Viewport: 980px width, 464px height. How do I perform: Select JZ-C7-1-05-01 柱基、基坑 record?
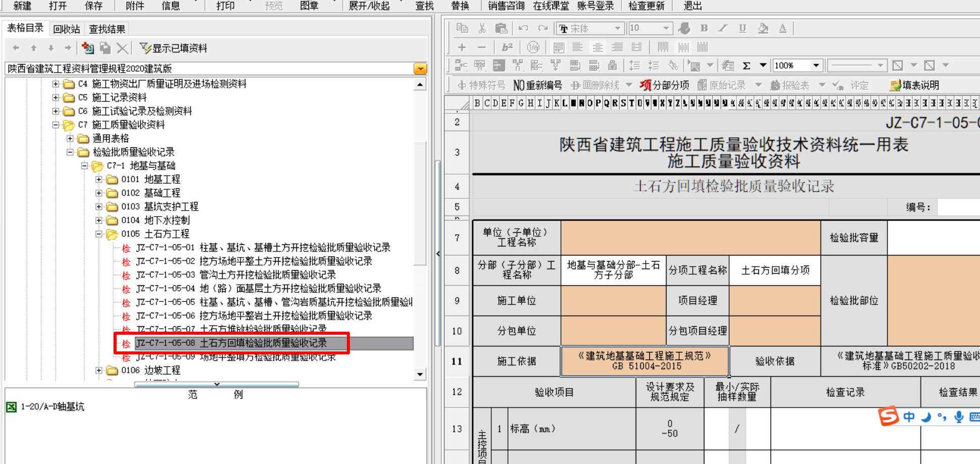(x=263, y=247)
